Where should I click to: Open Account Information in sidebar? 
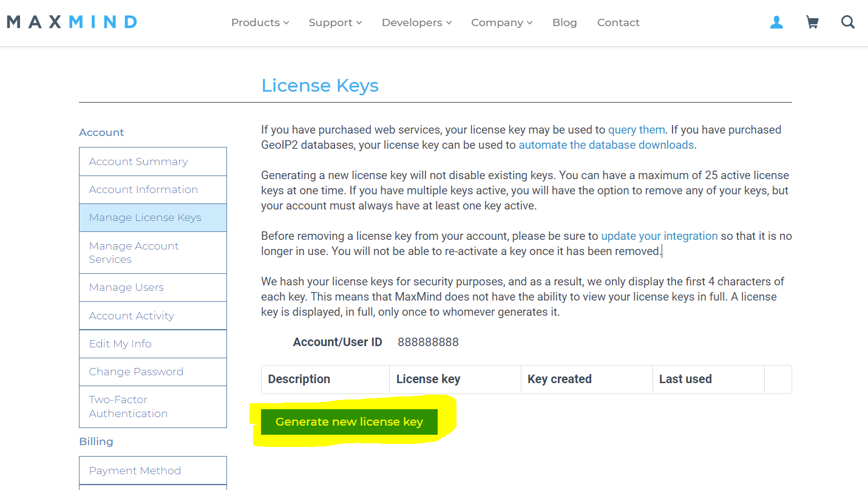(x=153, y=189)
